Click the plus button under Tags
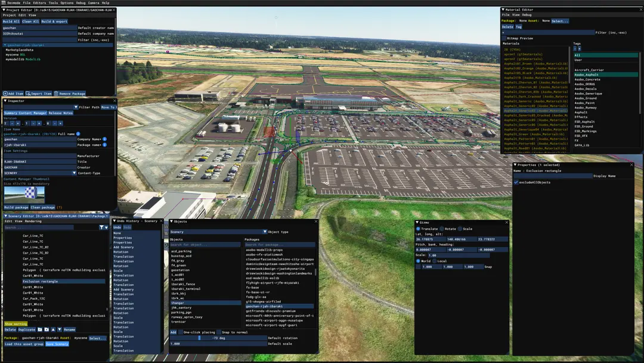Viewport: 644px width, 363px height. (x=580, y=49)
